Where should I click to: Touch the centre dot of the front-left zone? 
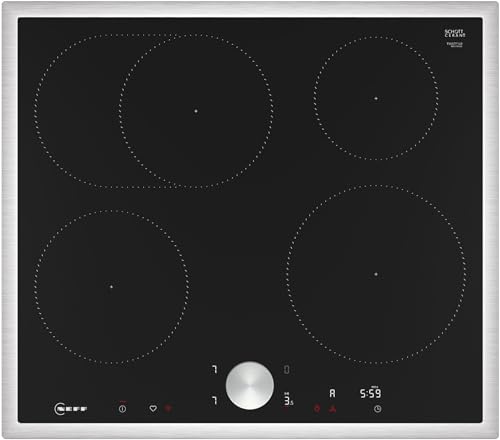111,287
